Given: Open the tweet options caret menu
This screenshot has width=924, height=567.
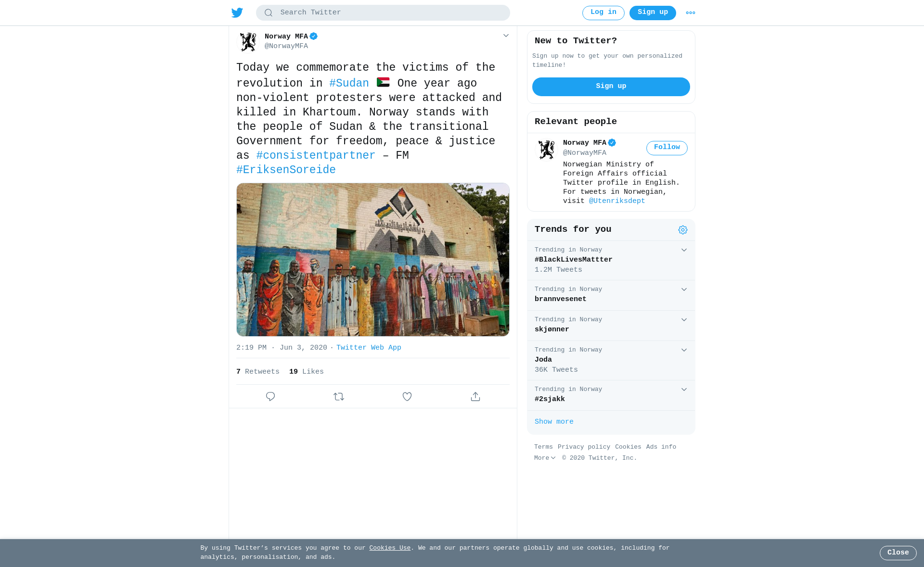Looking at the screenshot, I should [x=506, y=36].
